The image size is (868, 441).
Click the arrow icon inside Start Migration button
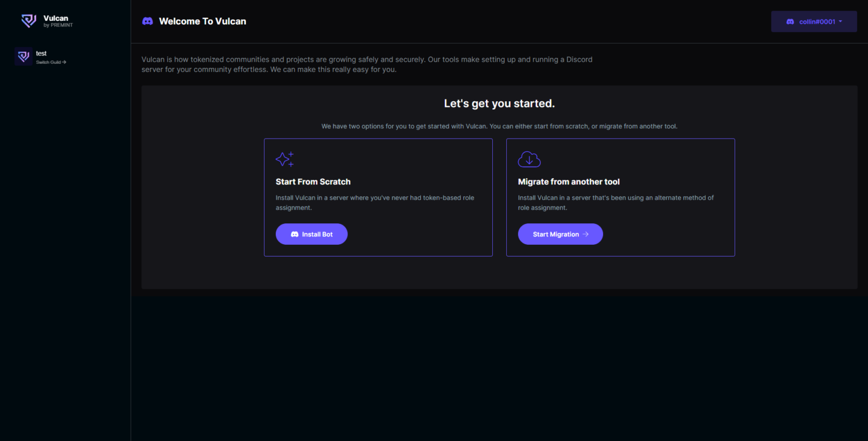coord(585,234)
